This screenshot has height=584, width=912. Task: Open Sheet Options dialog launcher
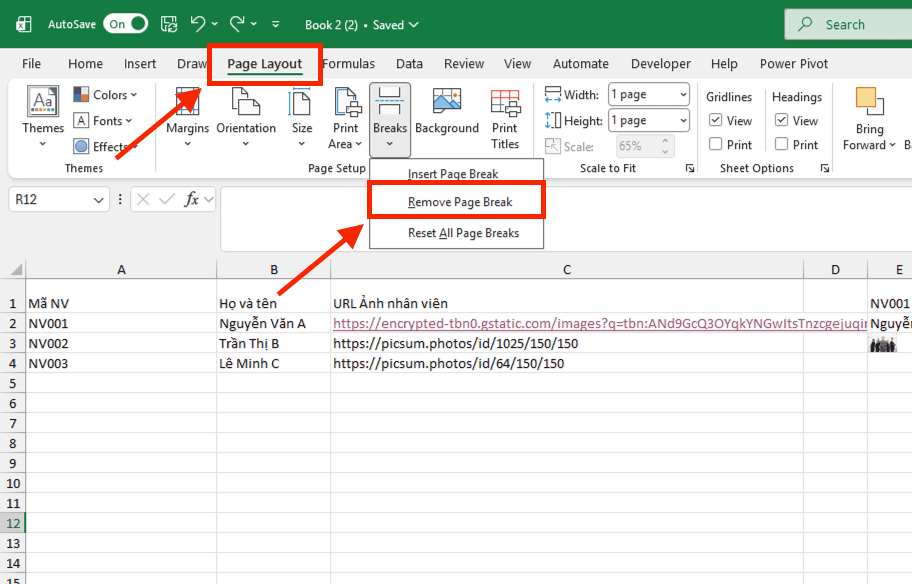pyautogui.click(x=825, y=168)
